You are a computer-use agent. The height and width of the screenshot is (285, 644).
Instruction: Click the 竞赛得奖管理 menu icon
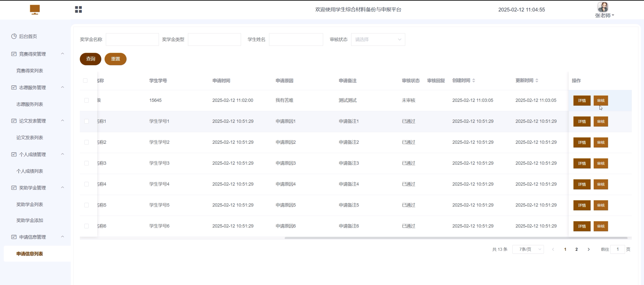[x=14, y=54]
